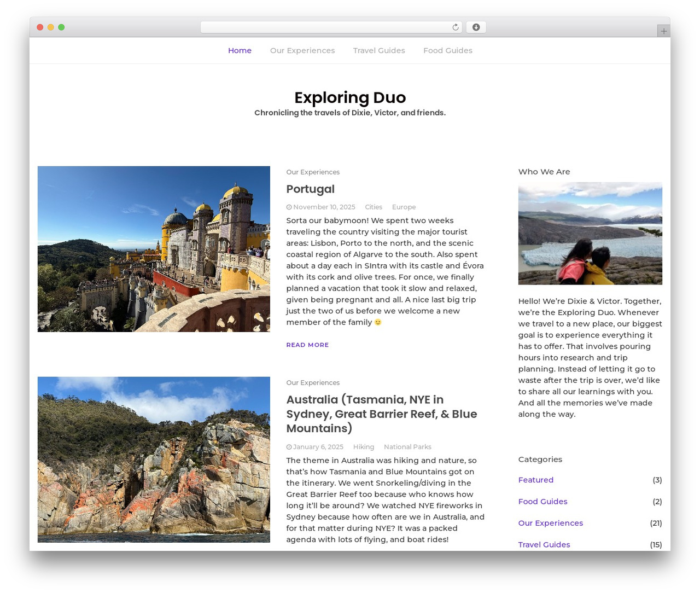Click the browser address bar
This screenshot has height=593, width=700.
331,27
